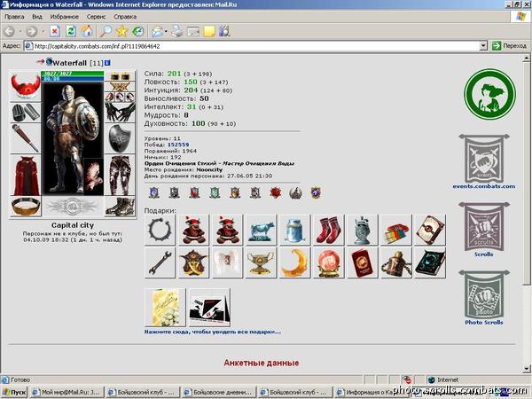
Task: Refresh the page with green arrows icon
Action: pos(71,31)
